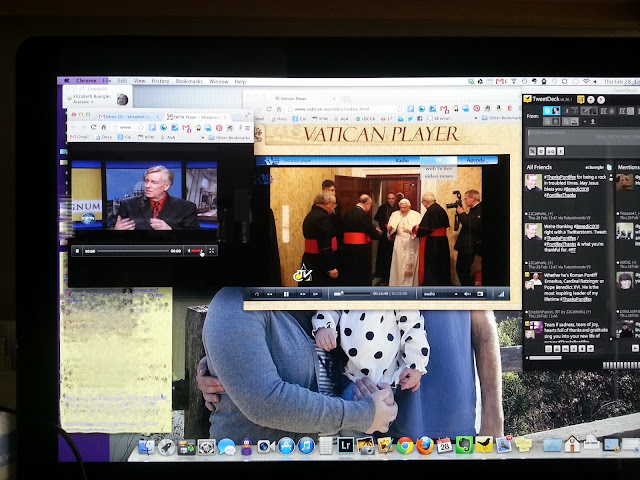The width and height of the screenshot is (640, 480).
Task: Open the Home folder in Dock
Action: tap(572, 444)
